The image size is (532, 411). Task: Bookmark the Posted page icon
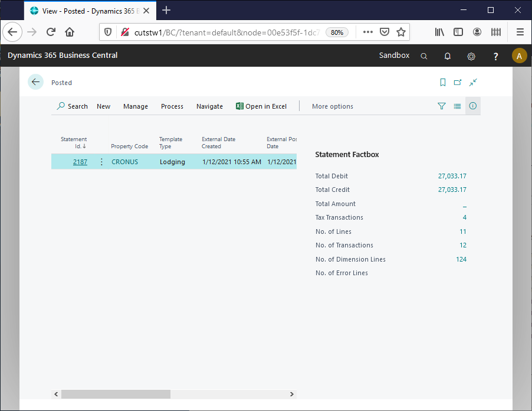[443, 82]
